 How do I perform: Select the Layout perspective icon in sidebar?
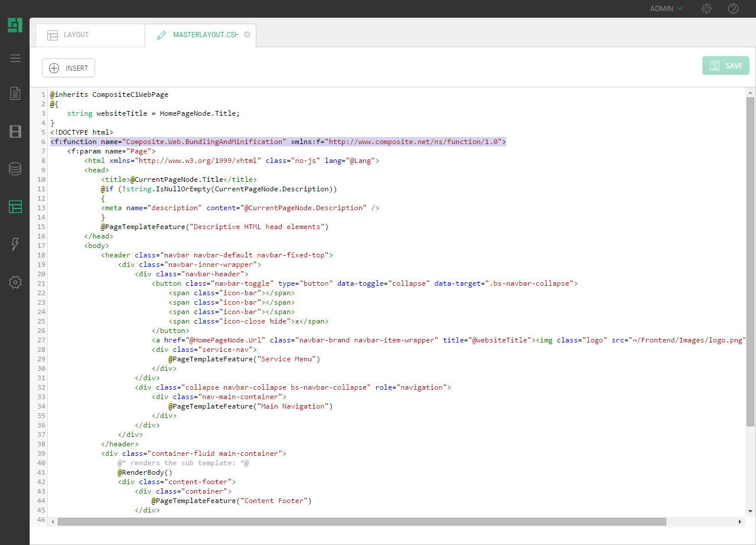[x=15, y=207]
